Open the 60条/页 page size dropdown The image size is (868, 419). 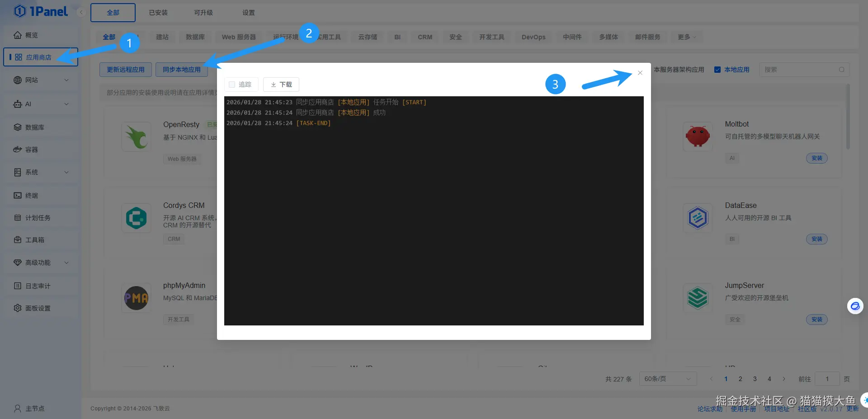tap(668, 379)
